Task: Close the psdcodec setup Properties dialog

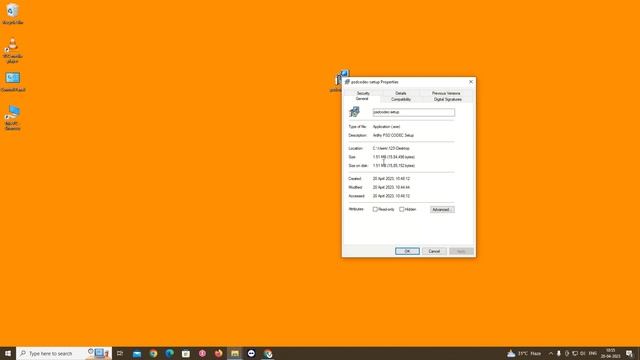Action: [471, 82]
